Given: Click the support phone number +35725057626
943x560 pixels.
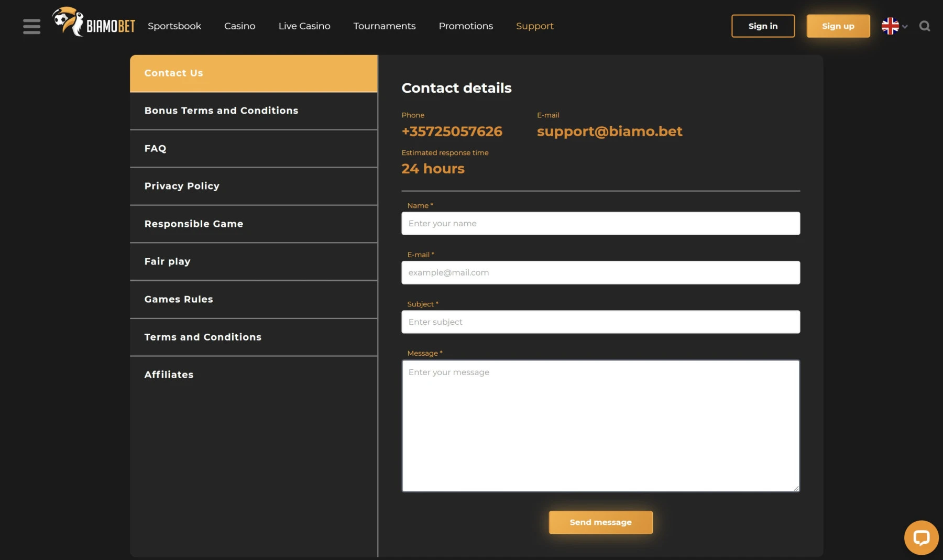Looking at the screenshot, I should coord(452,131).
